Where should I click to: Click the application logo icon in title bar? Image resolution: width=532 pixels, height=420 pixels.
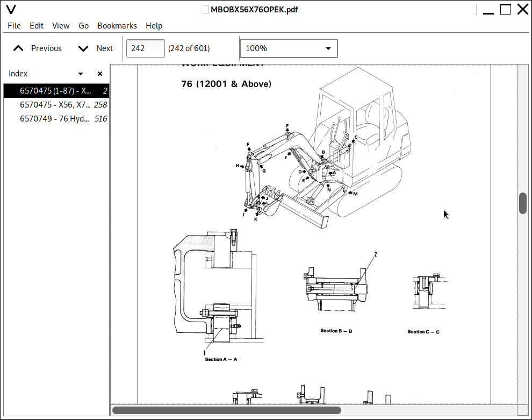[x=11, y=9]
